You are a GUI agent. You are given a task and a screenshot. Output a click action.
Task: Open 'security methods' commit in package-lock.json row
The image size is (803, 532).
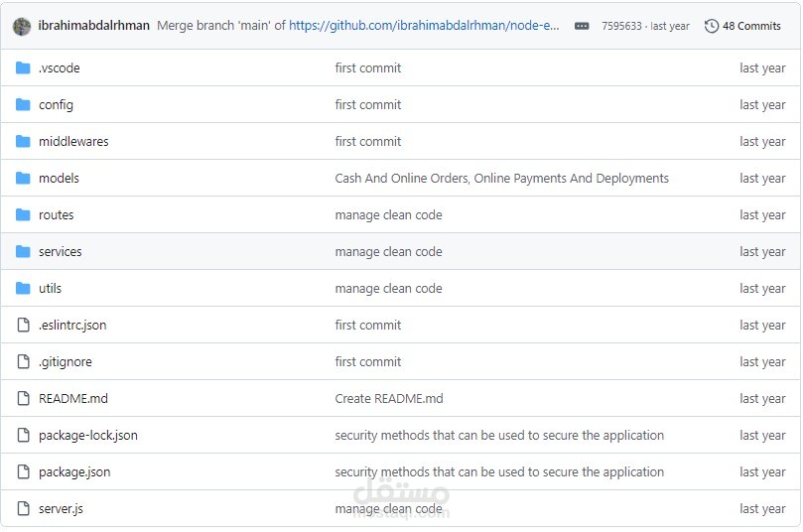point(499,435)
